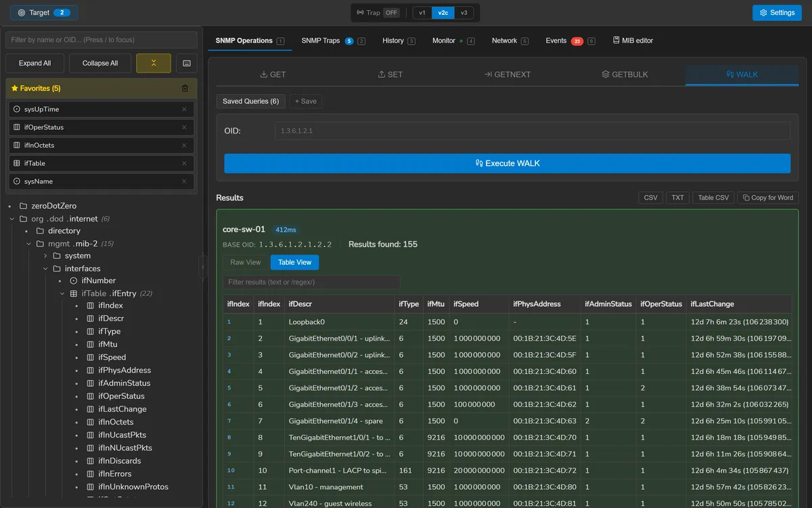Open the SNMP Traps tab

pos(333,41)
